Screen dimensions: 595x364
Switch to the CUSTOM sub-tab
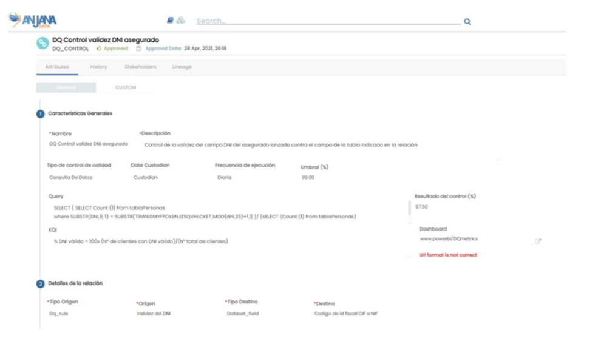click(x=126, y=87)
